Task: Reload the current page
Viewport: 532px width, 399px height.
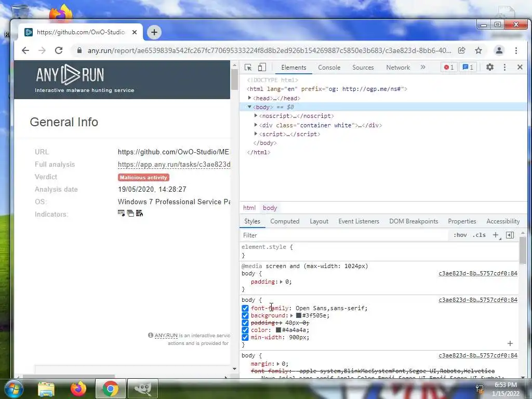Action: (59, 50)
